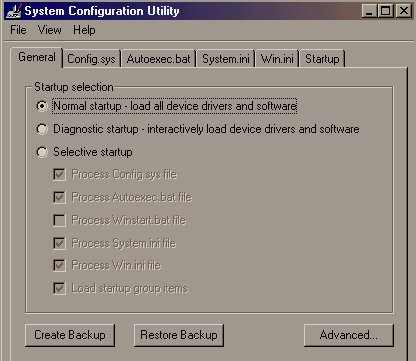Open the Help menu
This screenshot has height=361, width=416.
[84, 30]
